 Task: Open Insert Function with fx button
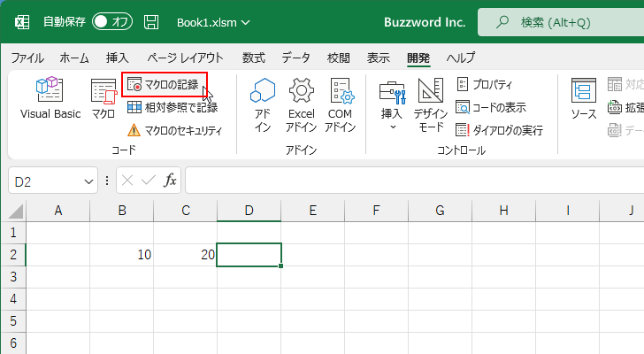pos(170,181)
